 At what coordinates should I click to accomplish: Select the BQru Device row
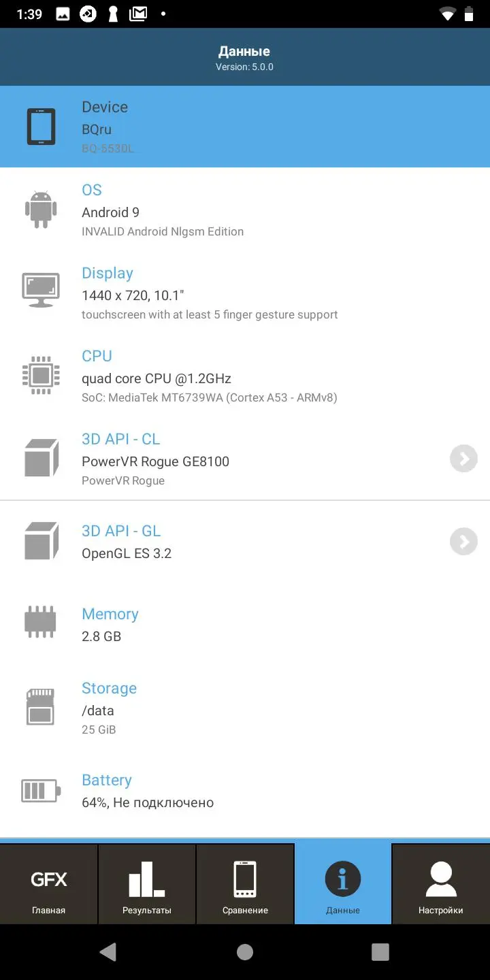click(245, 127)
